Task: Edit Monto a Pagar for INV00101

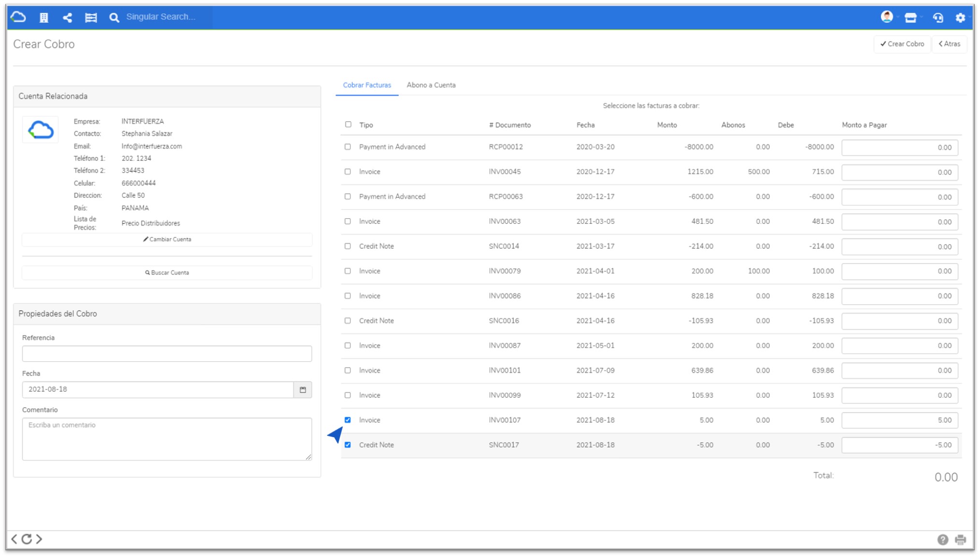Action: (900, 371)
